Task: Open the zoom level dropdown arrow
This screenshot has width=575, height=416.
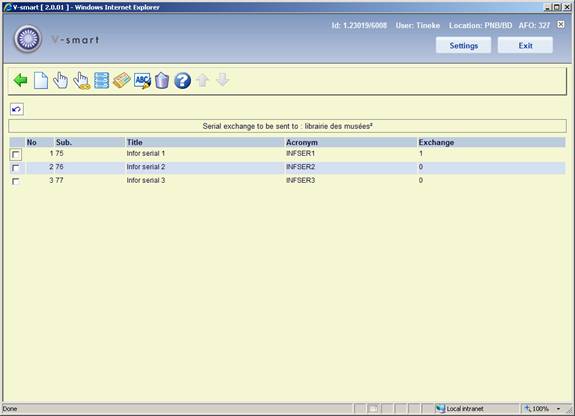Action: pyautogui.click(x=558, y=409)
